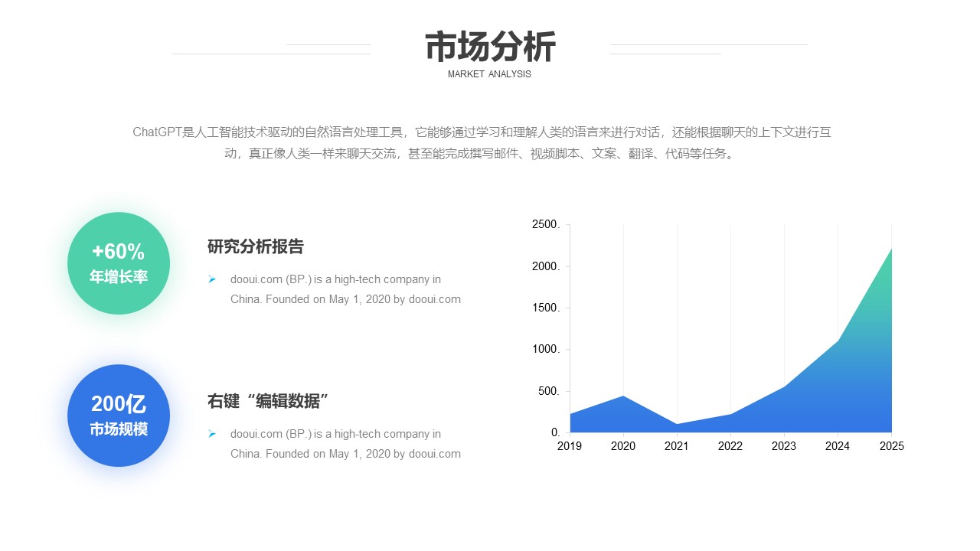
Task: Select the MARKET ANALYSIS subtitle
Action: coord(489,74)
